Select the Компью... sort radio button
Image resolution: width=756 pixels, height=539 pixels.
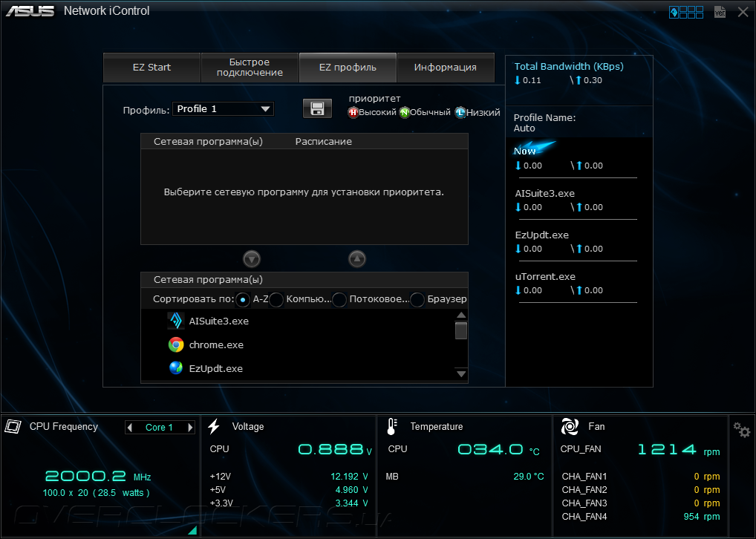tap(276, 300)
